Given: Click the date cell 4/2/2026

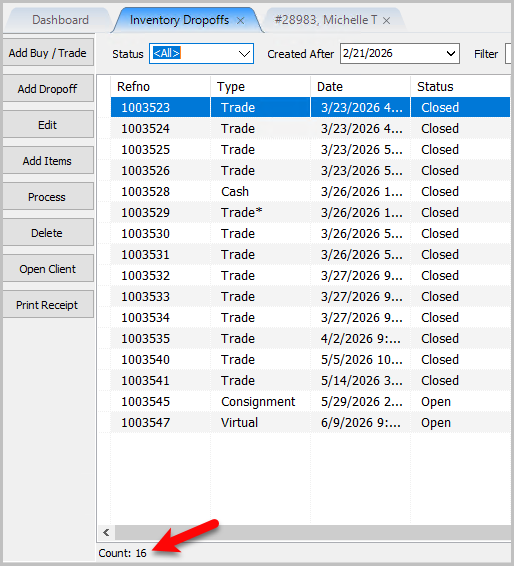Looking at the screenshot, I should (360, 339).
